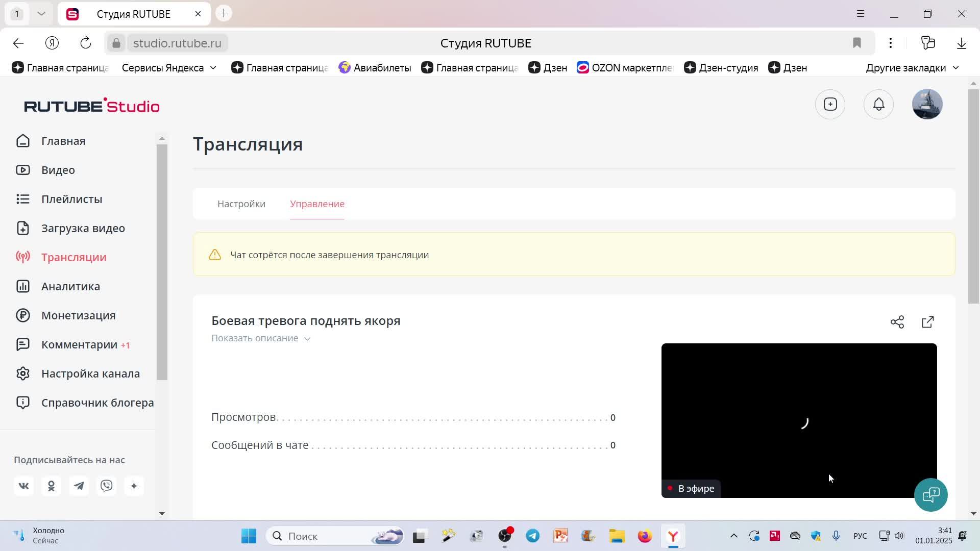Open the Telegram social link
The width and height of the screenshot is (980, 551).
79,486
